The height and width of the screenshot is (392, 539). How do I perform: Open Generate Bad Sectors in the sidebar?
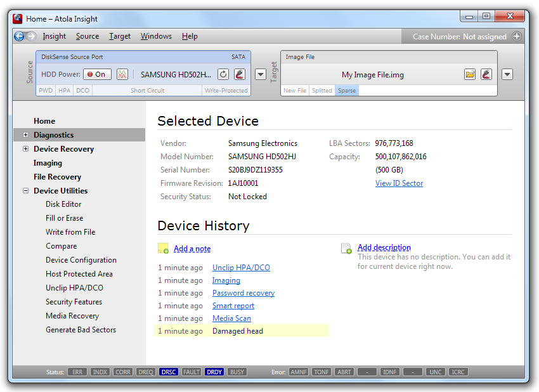(x=81, y=330)
